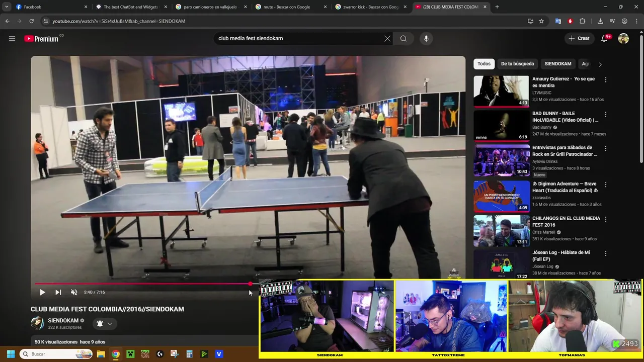Image resolution: width=644 pixels, height=362 pixels.
Task: Select the Todos filter chip
Action: (x=484, y=64)
